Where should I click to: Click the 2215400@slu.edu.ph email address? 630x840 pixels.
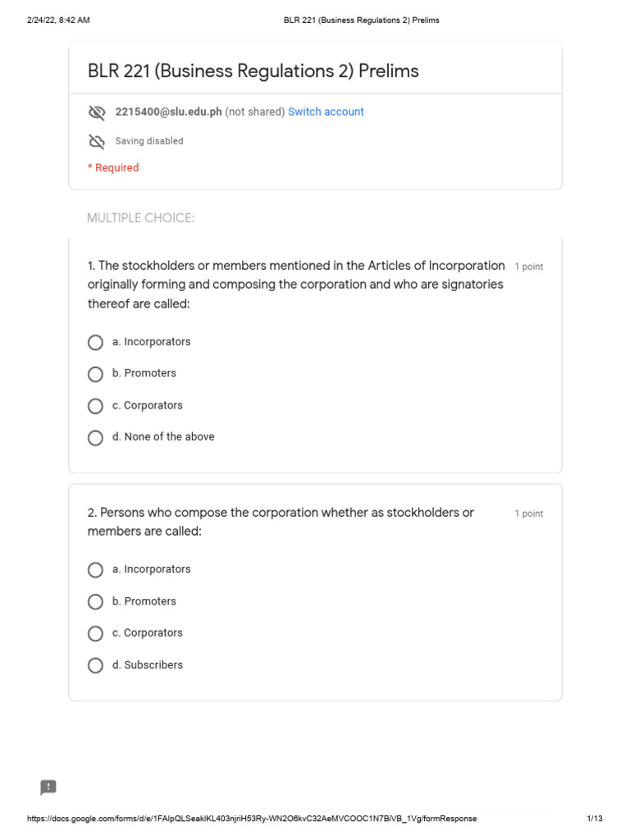[x=168, y=112]
